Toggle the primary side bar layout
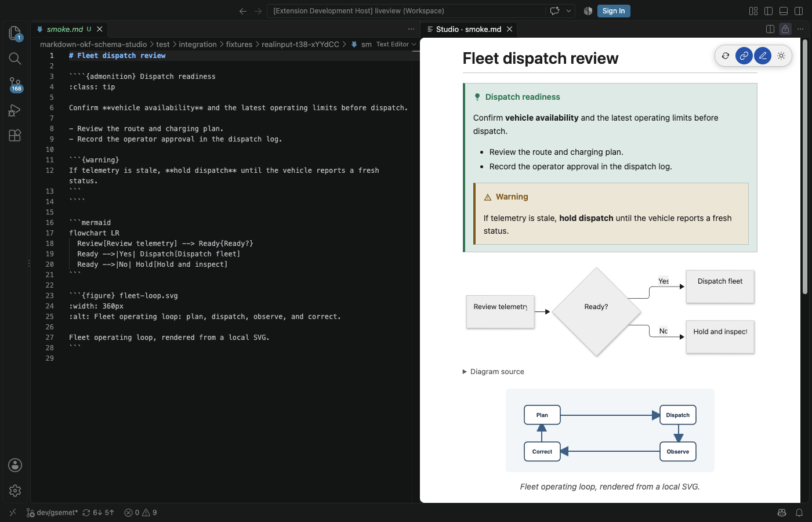The height and width of the screenshot is (522, 812). (768, 11)
